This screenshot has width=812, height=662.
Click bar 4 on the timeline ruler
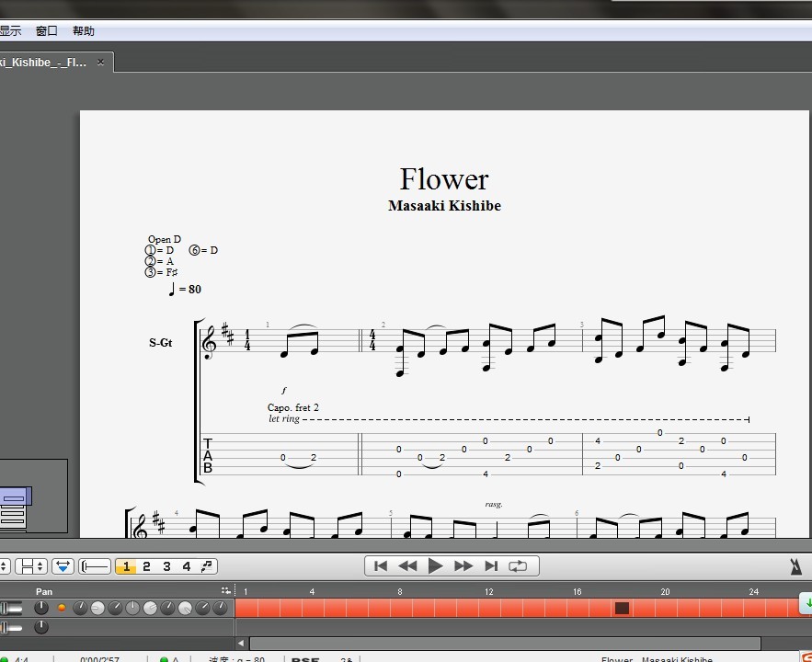tap(312, 591)
